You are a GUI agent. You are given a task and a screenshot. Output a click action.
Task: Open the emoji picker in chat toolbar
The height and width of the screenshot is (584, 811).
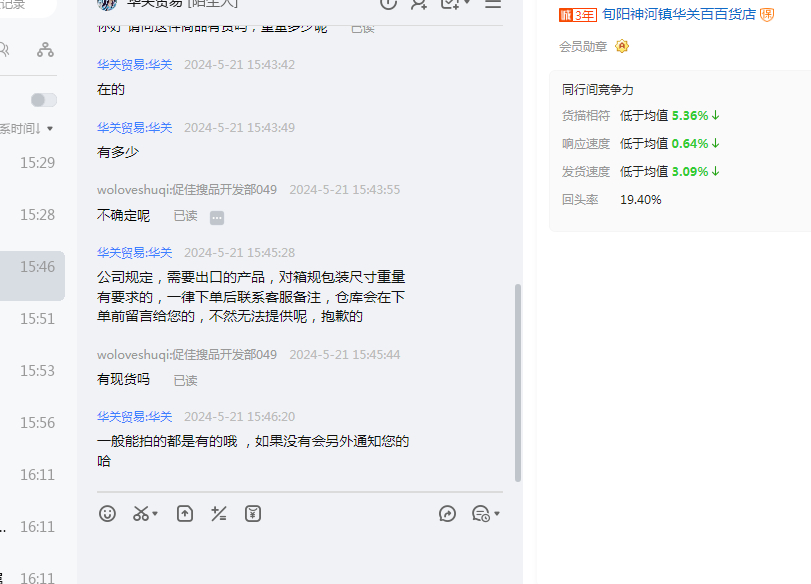[x=108, y=513]
